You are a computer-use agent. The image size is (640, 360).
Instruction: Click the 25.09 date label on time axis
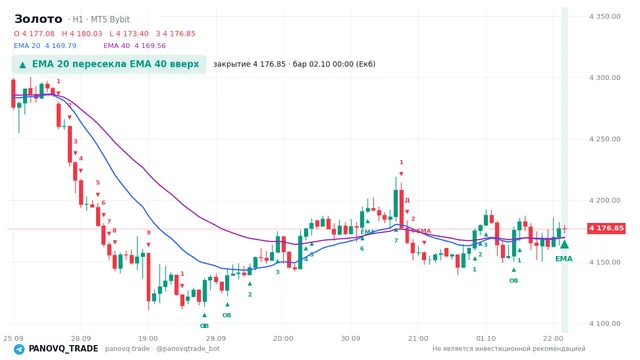[x=13, y=338]
